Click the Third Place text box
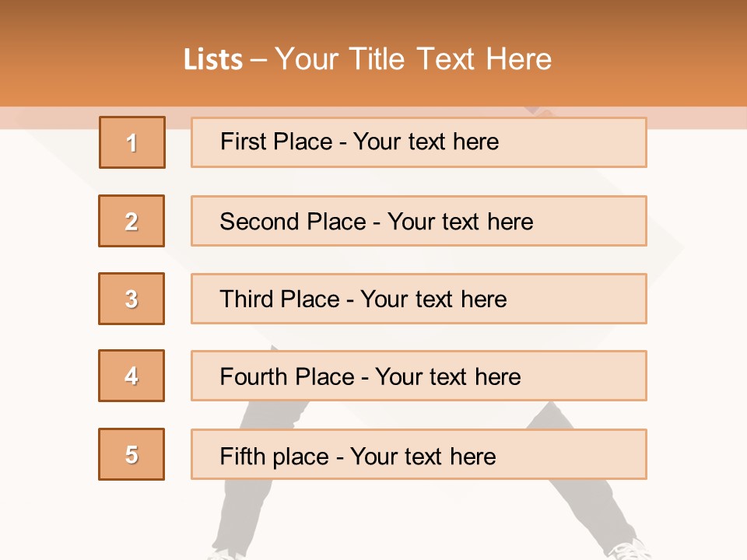Viewport: 747px width, 560px height. coord(419,299)
